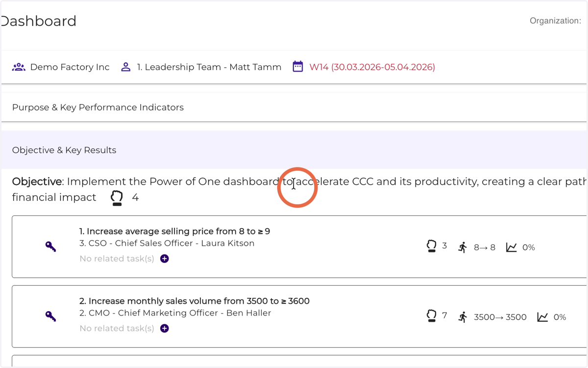Add related task to average selling price result
Viewport: 588px width, 368px height.
click(x=165, y=259)
